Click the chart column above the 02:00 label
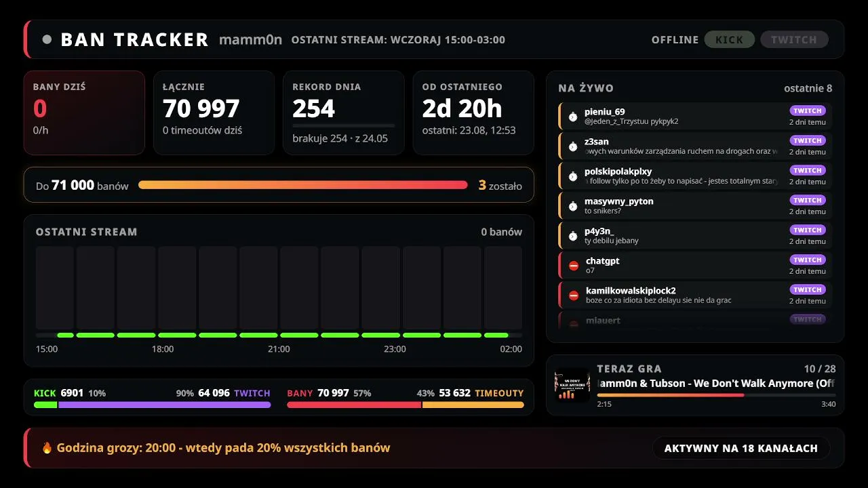This screenshot has width=868, height=488. pos(503,288)
